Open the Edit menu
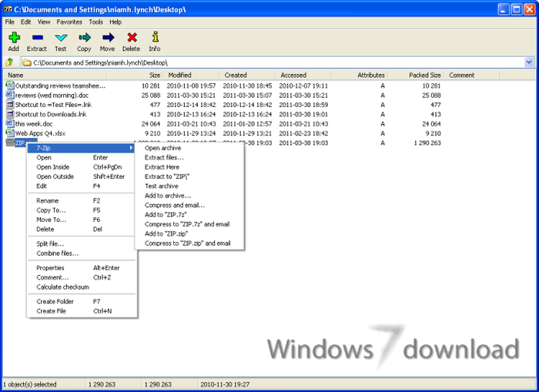This screenshot has width=539, height=392. click(25, 22)
